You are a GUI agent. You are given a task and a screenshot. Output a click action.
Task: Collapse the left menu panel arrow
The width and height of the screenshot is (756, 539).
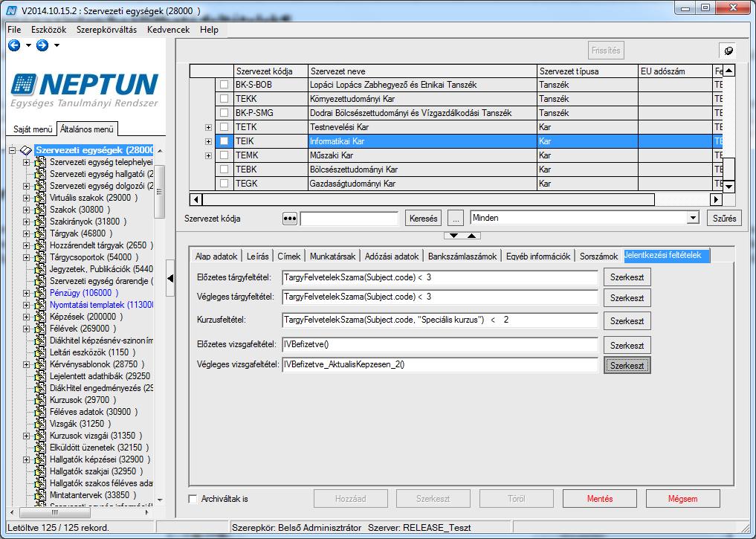[169, 278]
